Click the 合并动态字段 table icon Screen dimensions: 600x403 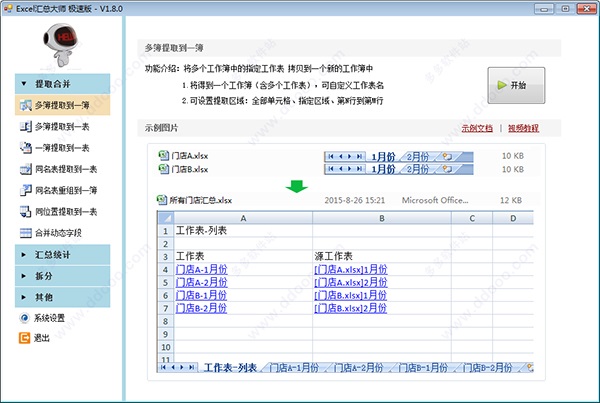pyautogui.click(x=26, y=233)
